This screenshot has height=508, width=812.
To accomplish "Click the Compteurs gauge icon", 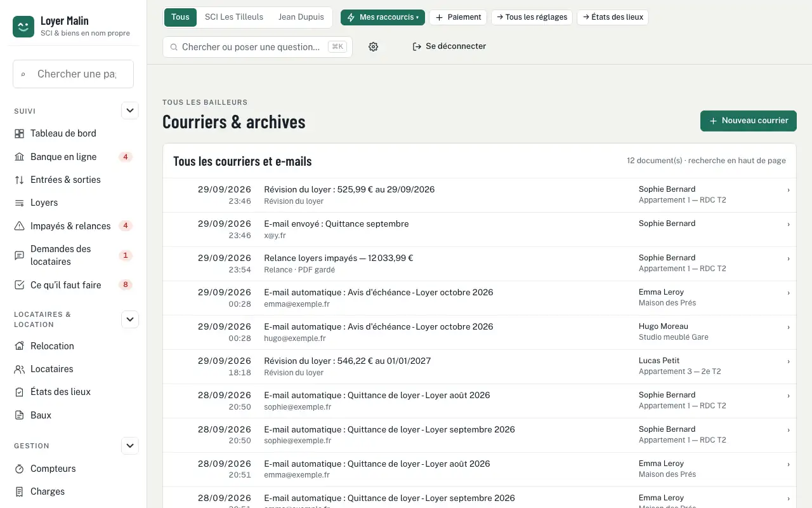I will point(19,469).
